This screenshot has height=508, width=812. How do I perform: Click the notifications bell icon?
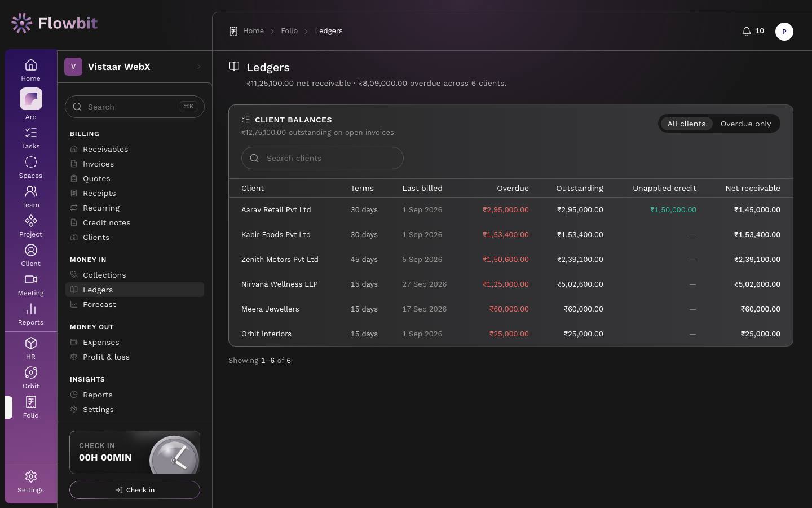pyautogui.click(x=746, y=31)
